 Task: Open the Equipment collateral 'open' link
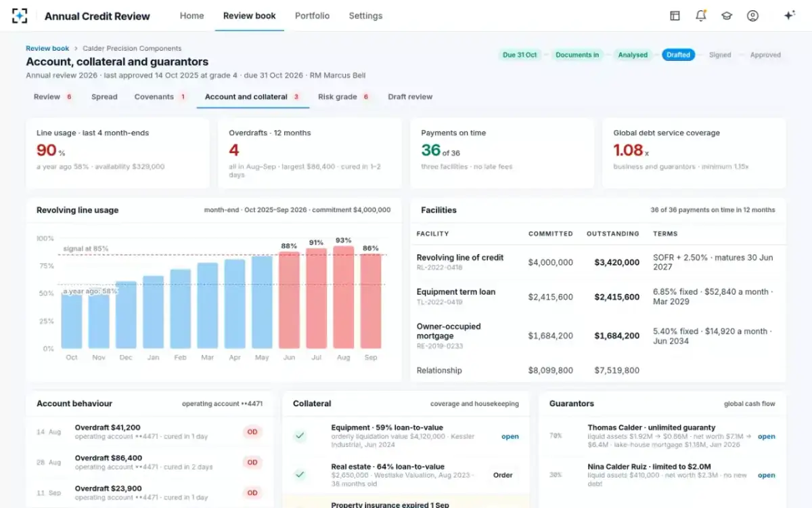coord(510,437)
